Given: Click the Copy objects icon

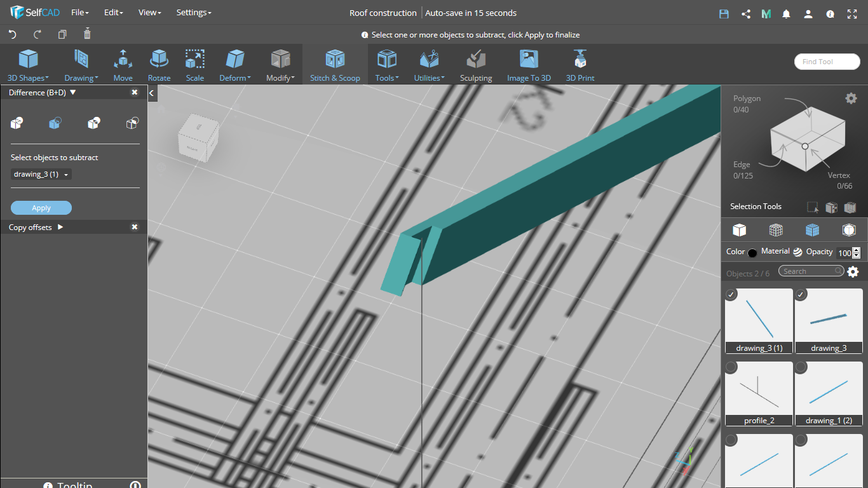Looking at the screenshot, I should (x=62, y=34).
